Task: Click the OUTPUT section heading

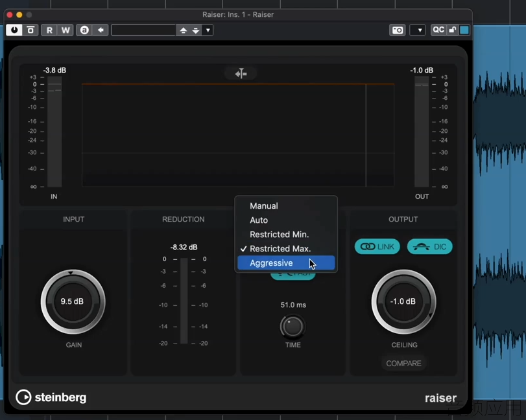Action: [403, 219]
